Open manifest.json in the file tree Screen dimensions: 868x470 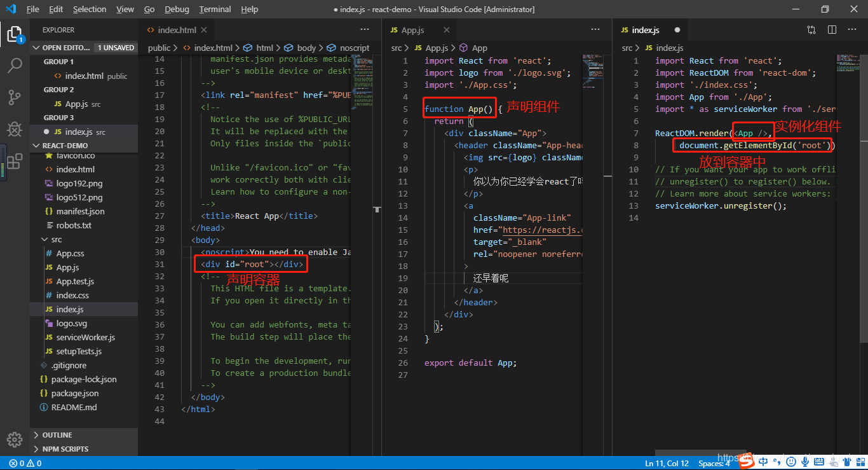(x=84, y=211)
